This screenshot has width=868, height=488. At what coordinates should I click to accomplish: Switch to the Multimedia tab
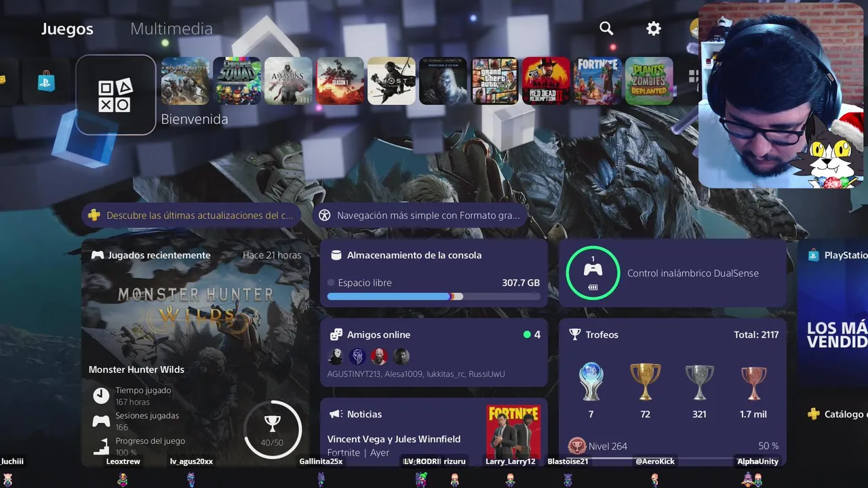[x=172, y=28]
